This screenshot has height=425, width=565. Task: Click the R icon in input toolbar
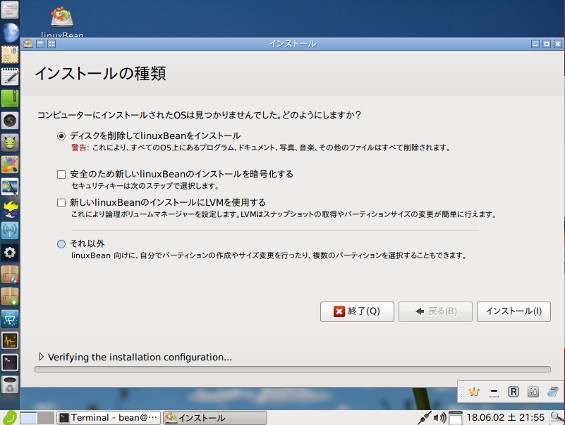[513, 391]
